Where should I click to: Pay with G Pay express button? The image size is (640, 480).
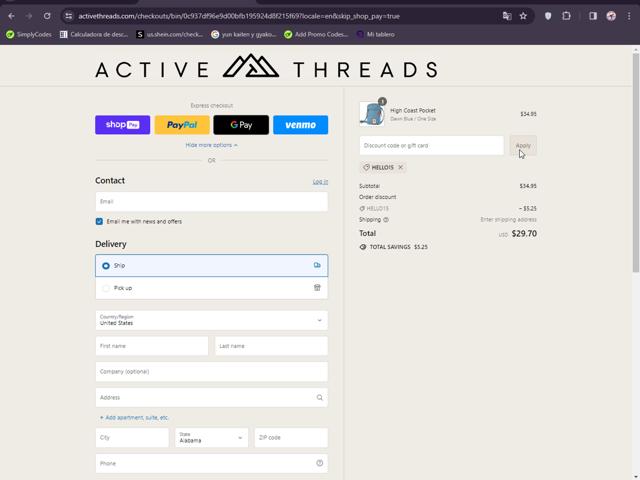[x=241, y=125]
